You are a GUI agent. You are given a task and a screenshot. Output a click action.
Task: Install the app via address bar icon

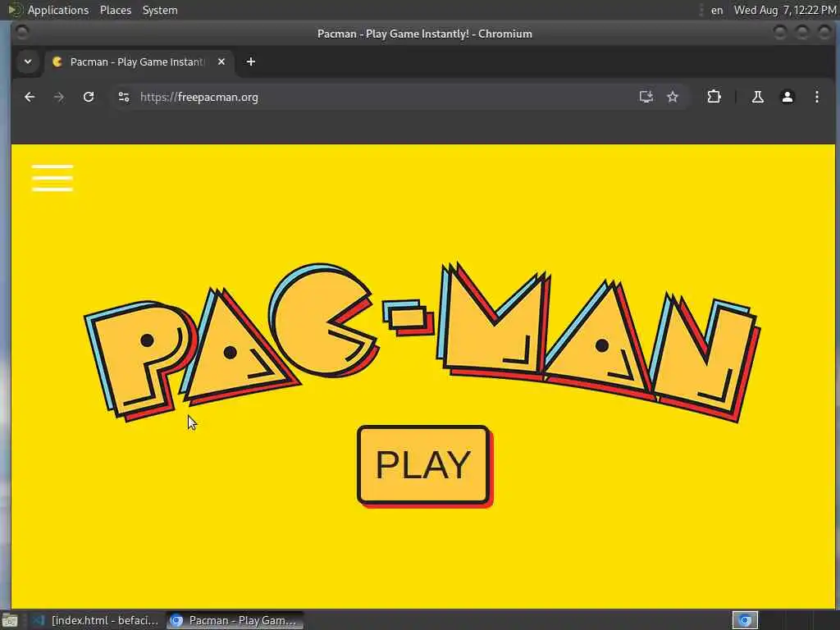[646, 97]
